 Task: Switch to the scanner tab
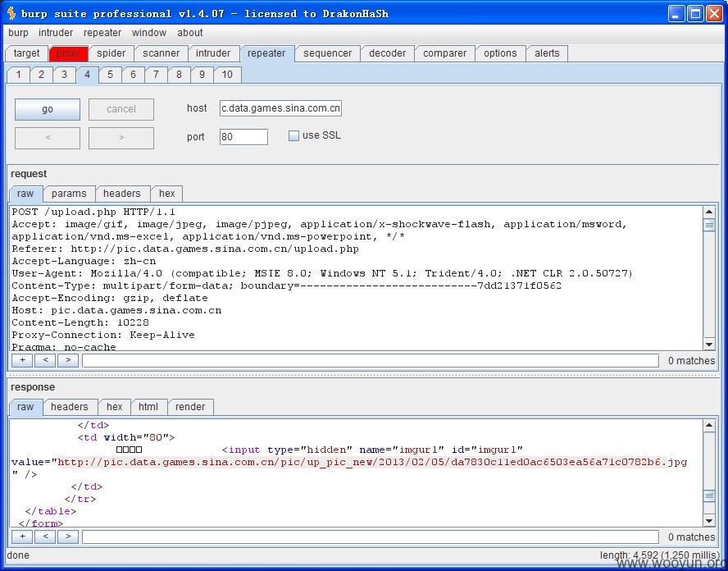162,53
